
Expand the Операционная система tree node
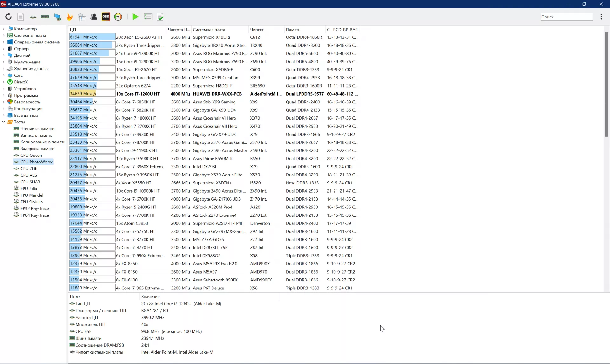point(3,42)
